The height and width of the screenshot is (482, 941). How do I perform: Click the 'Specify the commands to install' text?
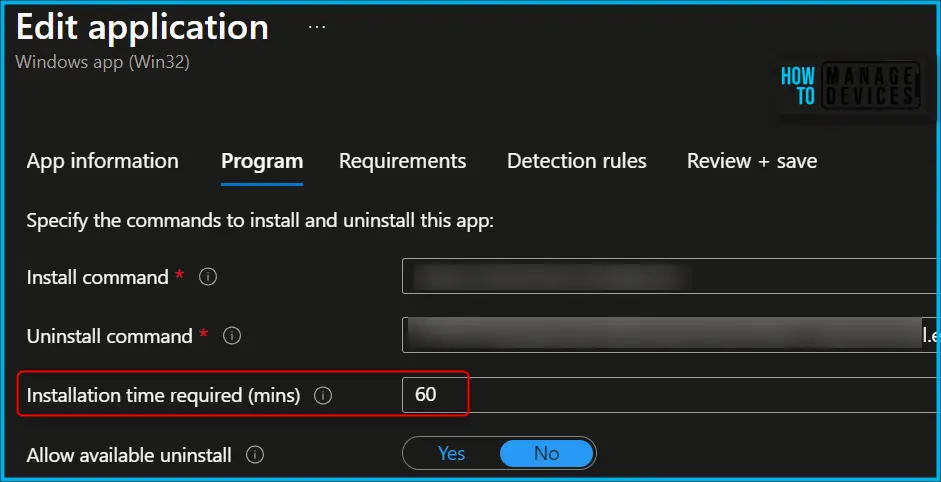(260, 221)
